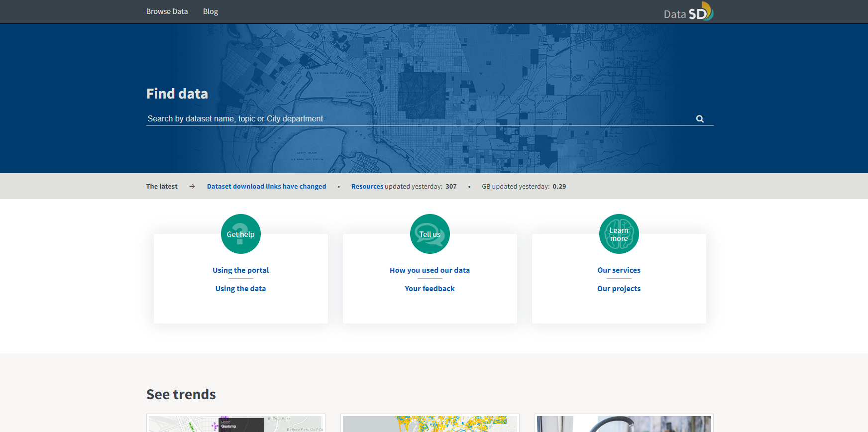Click the Tell us speech bubble icon
This screenshot has height=432, width=868.
click(430, 234)
